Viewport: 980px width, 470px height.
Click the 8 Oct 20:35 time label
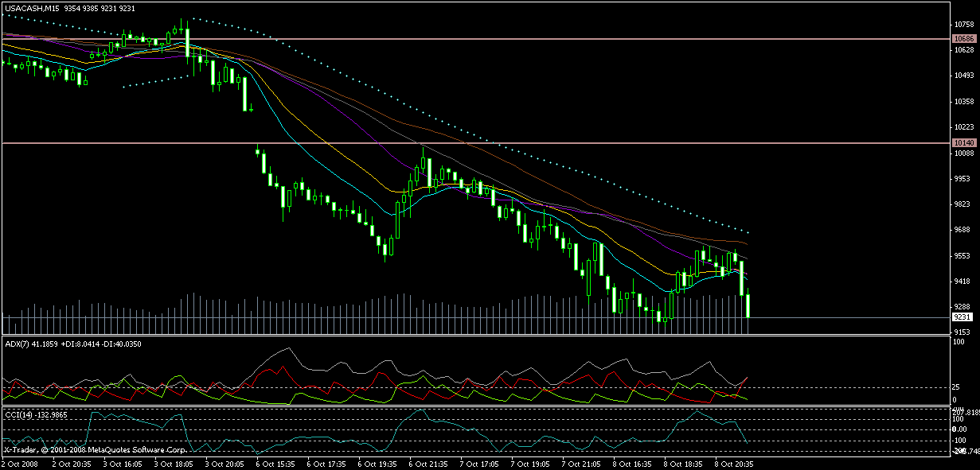[733, 463]
